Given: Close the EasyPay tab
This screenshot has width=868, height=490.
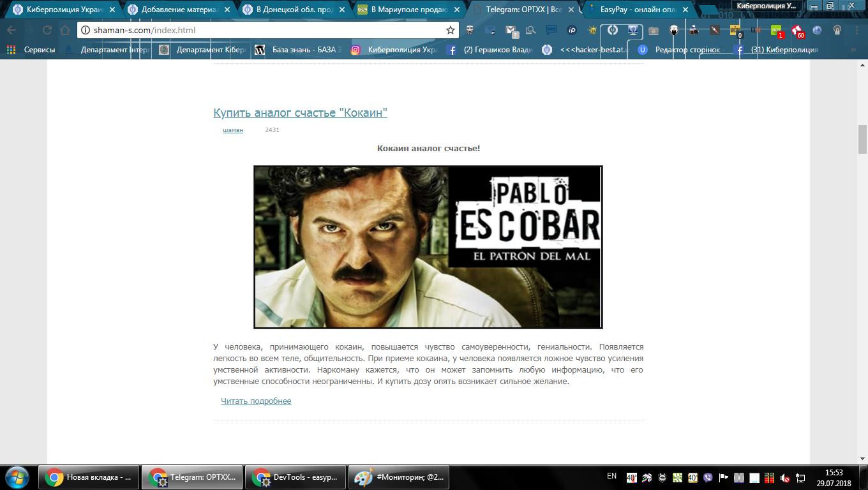Looking at the screenshot, I should (x=687, y=10).
